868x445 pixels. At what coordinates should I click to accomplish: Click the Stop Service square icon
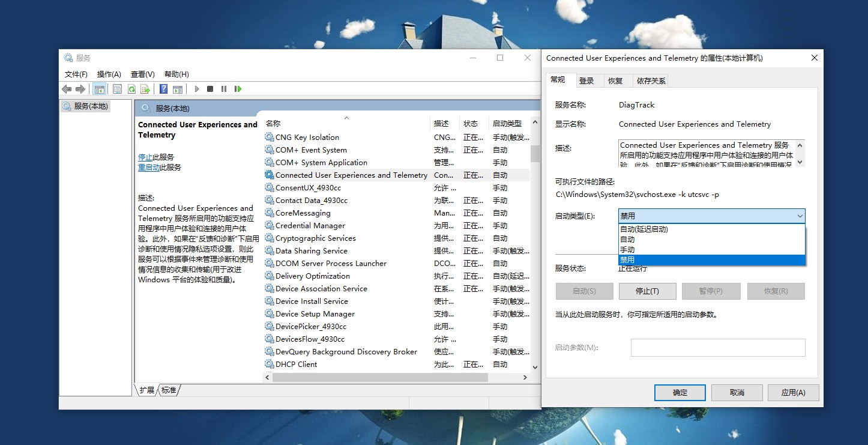tap(210, 89)
